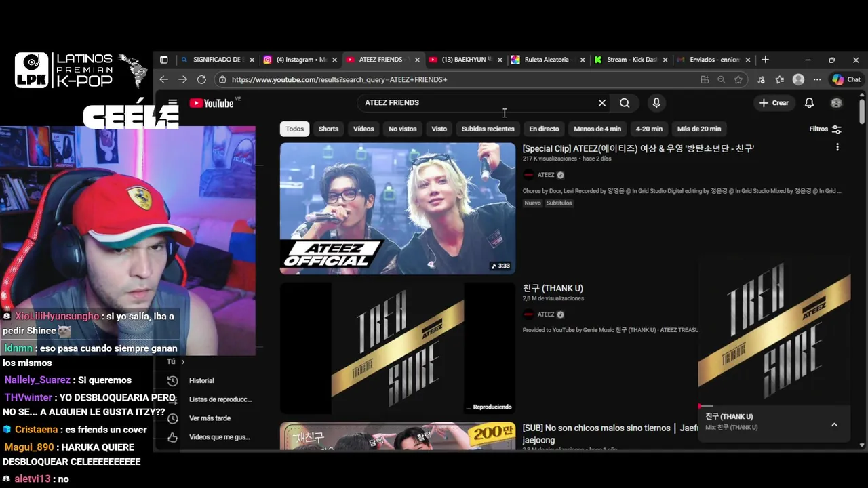The image size is (868, 488).
Task: Select the Menos de 4 min chip
Action: coord(597,129)
